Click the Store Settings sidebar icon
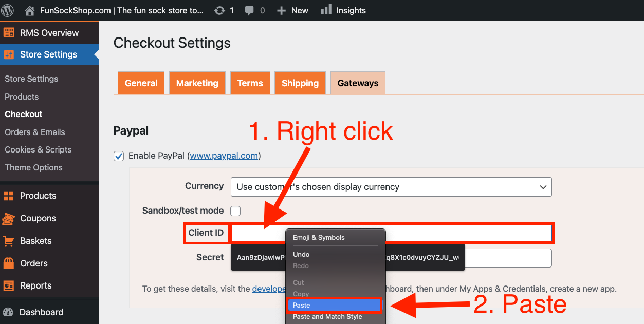 [9, 54]
